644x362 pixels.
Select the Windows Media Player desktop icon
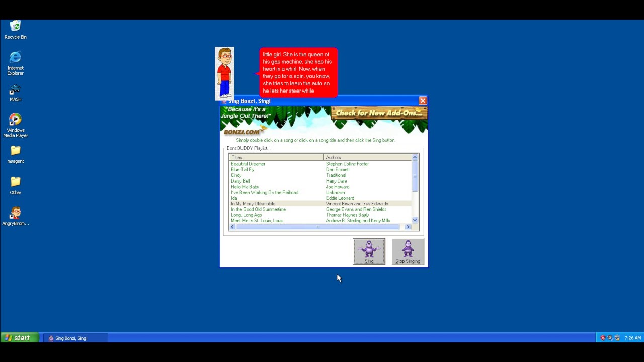[15, 126]
